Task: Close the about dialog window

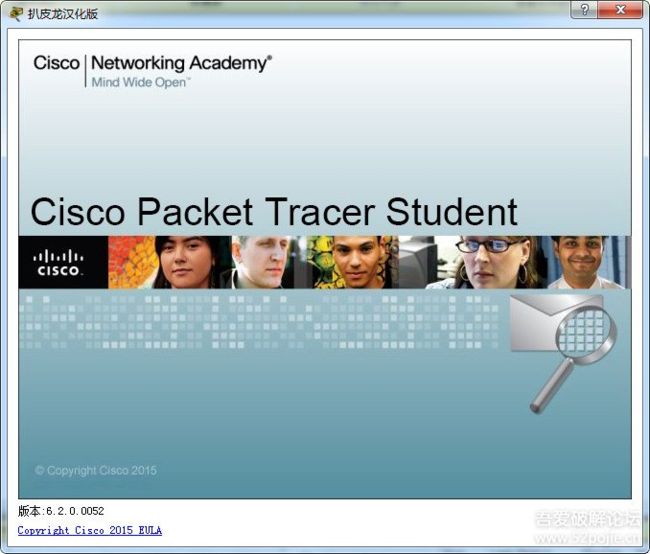Action: [x=620, y=10]
